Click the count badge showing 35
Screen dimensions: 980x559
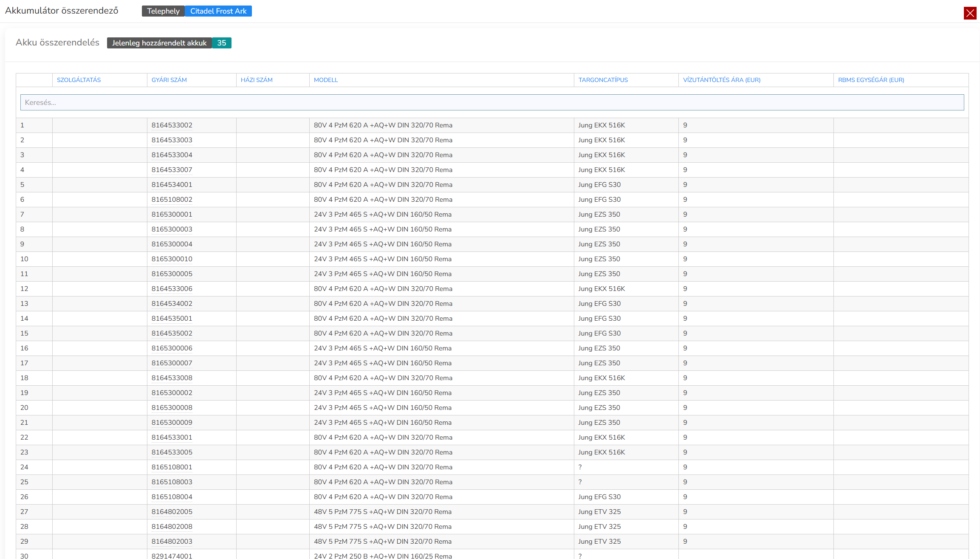coord(221,43)
